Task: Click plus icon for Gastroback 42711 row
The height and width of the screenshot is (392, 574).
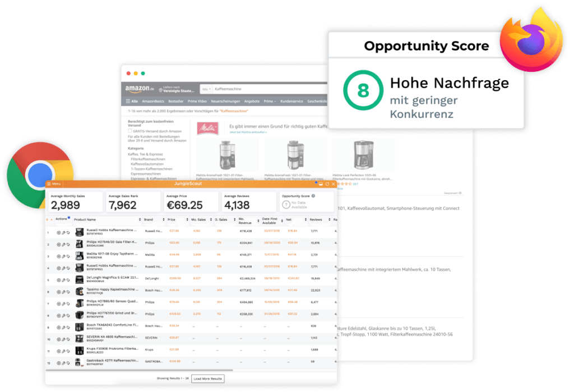Action: click(x=58, y=363)
